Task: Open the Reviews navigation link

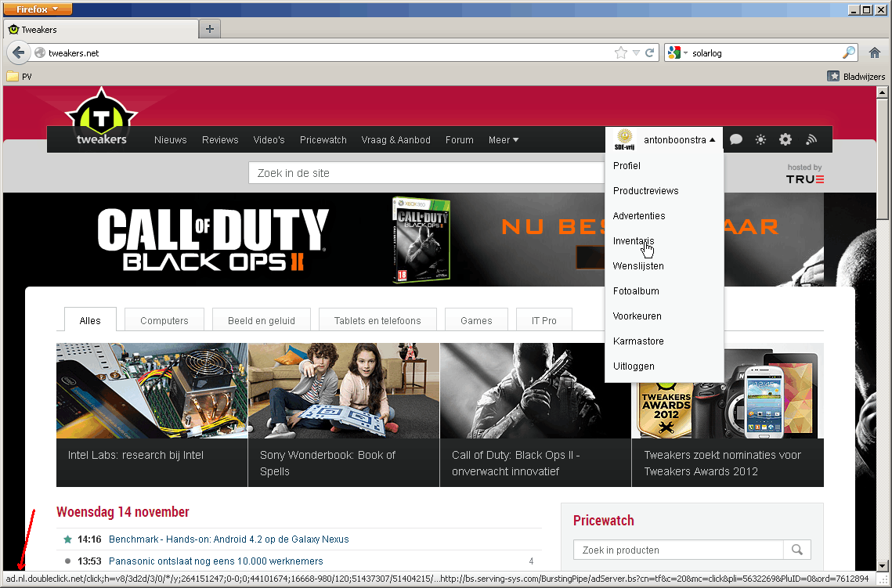Action: 220,140
